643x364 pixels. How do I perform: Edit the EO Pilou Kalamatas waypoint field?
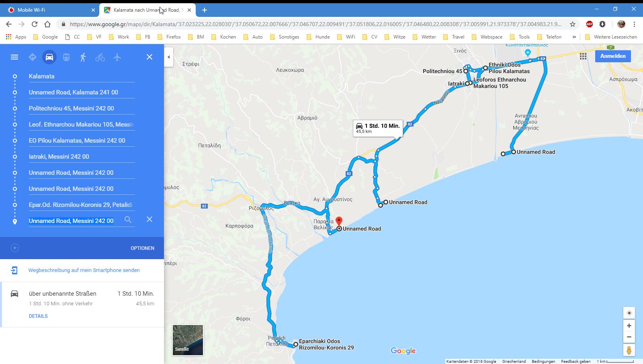click(82, 140)
